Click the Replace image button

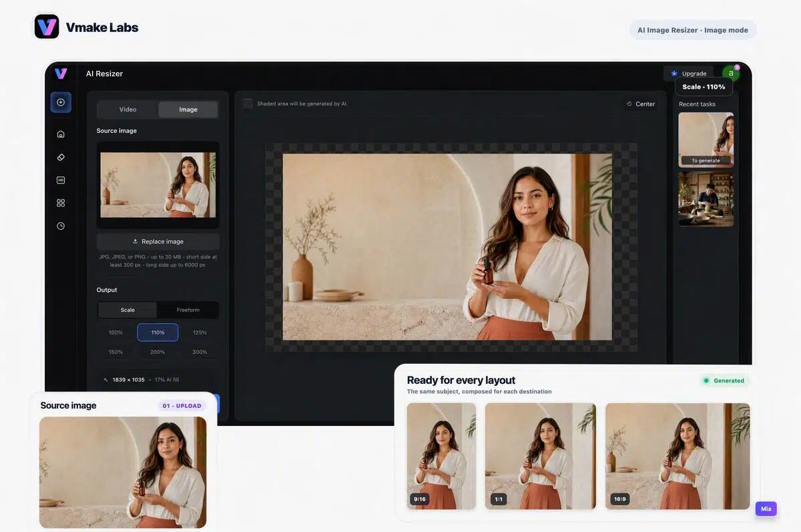coord(158,242)
